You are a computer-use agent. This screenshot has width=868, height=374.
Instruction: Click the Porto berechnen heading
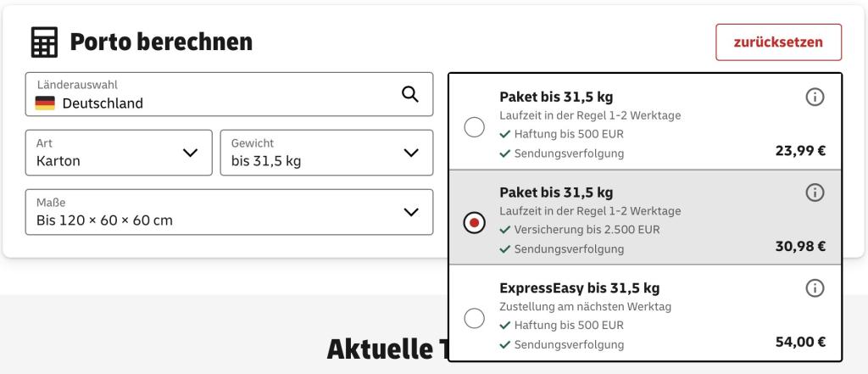pos(161,42)
